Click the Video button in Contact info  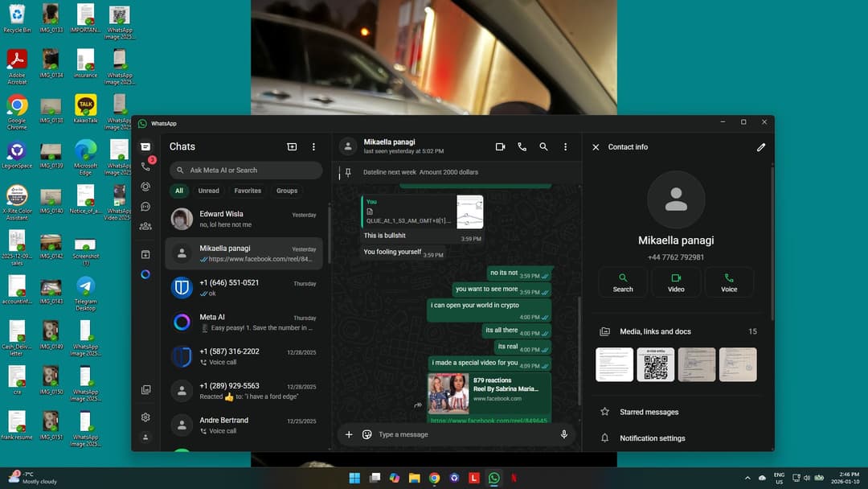coord(676,282)
